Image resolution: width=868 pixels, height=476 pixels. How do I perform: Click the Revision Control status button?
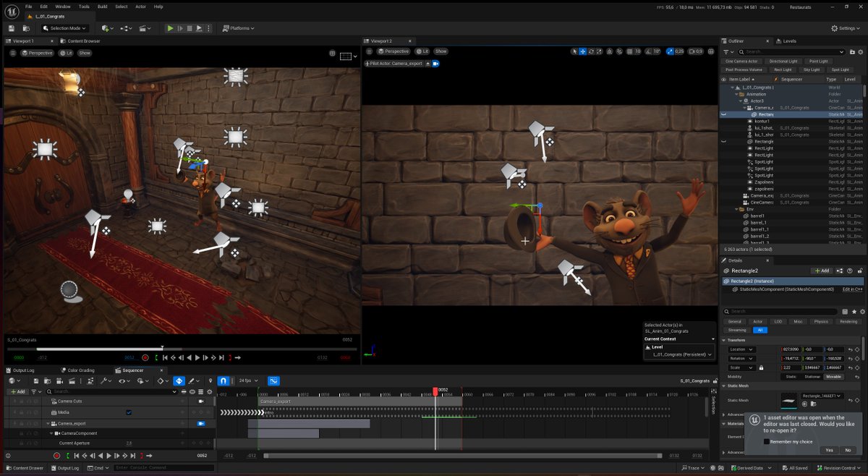[839, 468]
